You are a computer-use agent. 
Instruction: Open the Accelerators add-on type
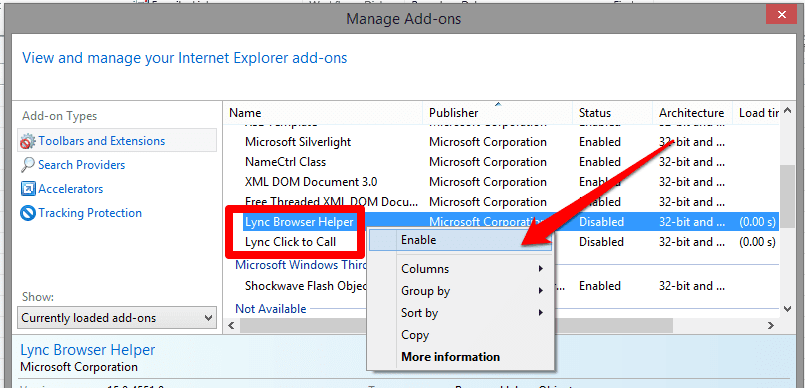point(71,189)
